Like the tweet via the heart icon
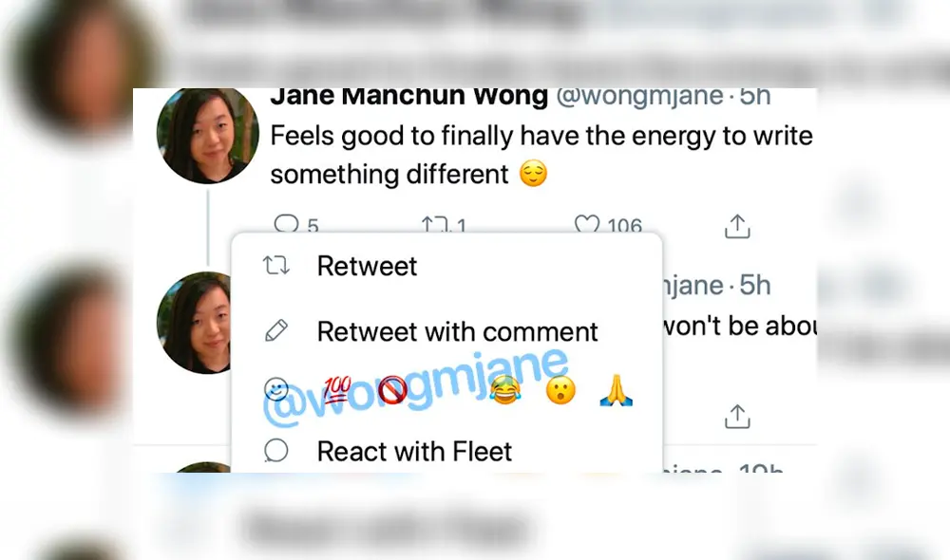This screenshot has height=560, width=950. [x=587, y=225]
